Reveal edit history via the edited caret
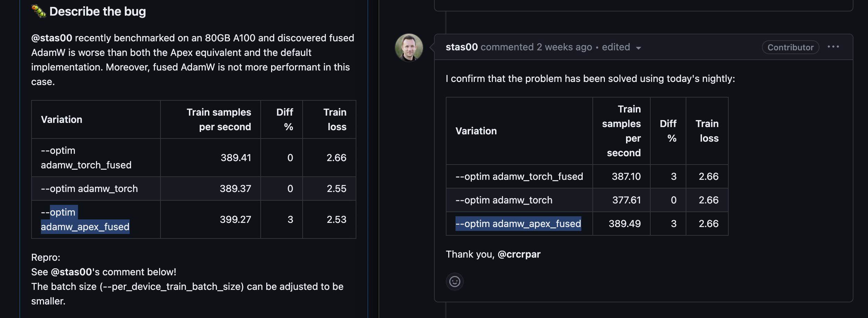The height and width of the screenshot is (318, 868). click(x=639, y=48)
